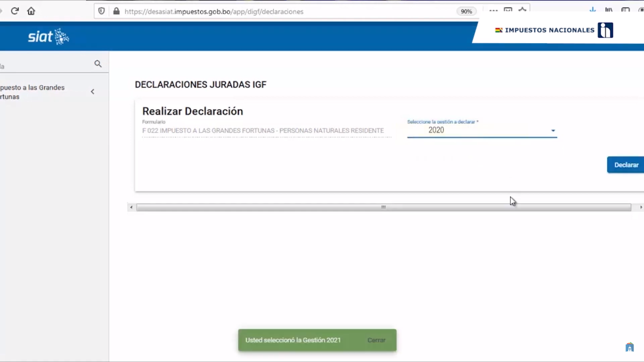The height and width of the screenshot is (362, 644).
Task: Open the gestión a declarar dropdown arrow
Action: point(553,130)
